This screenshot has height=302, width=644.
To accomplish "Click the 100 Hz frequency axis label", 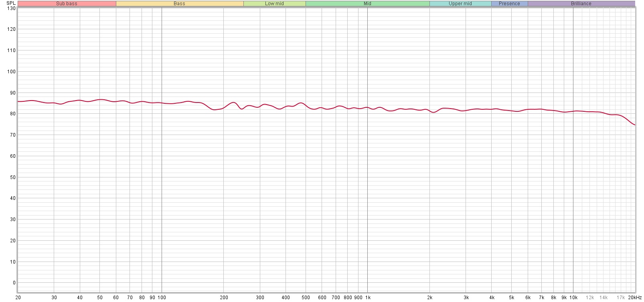I will click(x=162, y=298).
